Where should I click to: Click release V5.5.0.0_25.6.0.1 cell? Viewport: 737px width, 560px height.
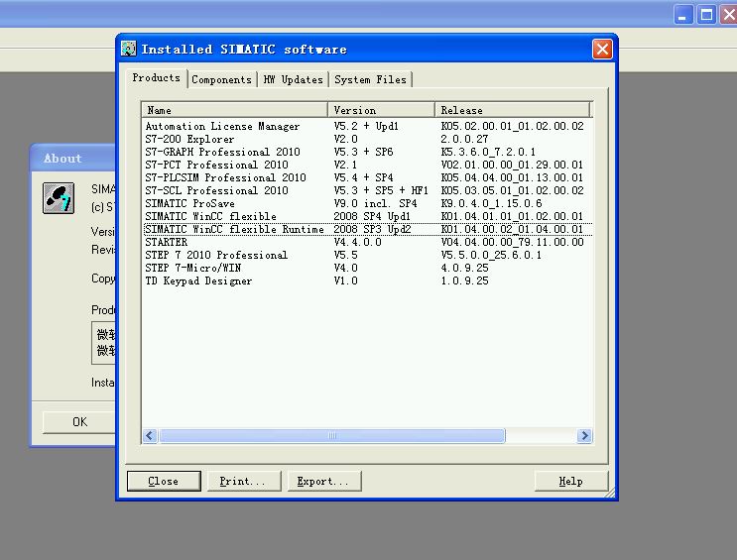(x=491, y=255)
